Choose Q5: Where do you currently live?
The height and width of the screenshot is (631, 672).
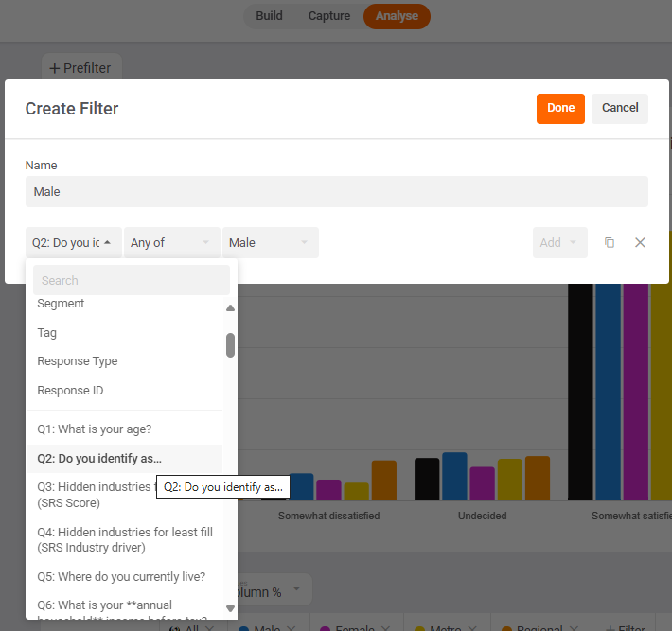125,576
